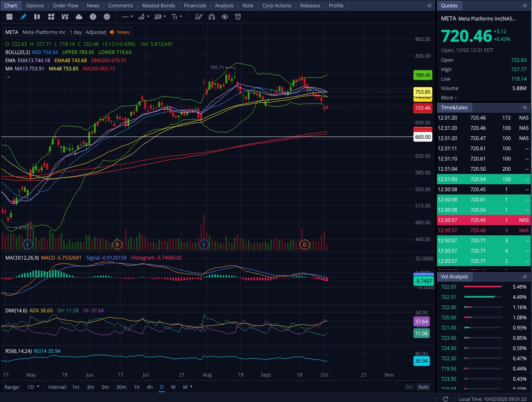The height and width of the screenshot is (402, 532).
Task: Select the freehand brush drawing icon
Action: coord(199,17)
